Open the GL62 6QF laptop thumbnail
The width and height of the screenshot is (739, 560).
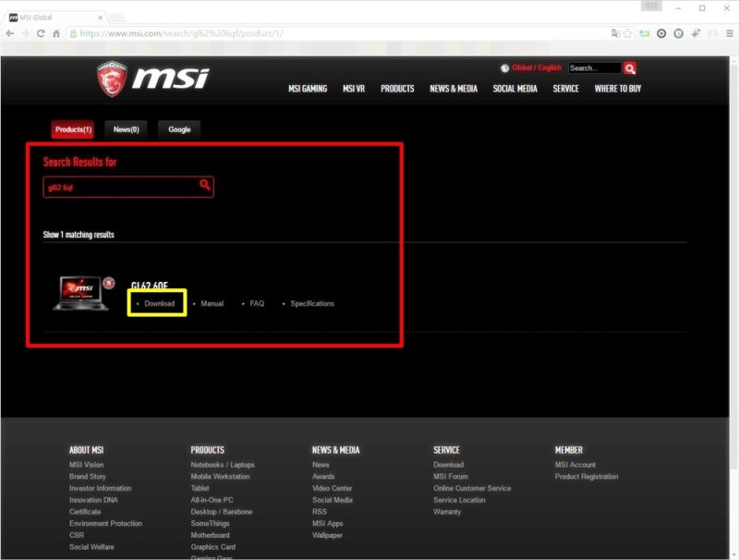80,293
